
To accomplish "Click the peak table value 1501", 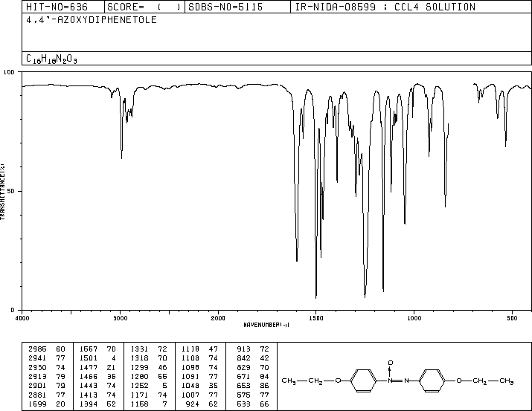I will tap(89, 358).
